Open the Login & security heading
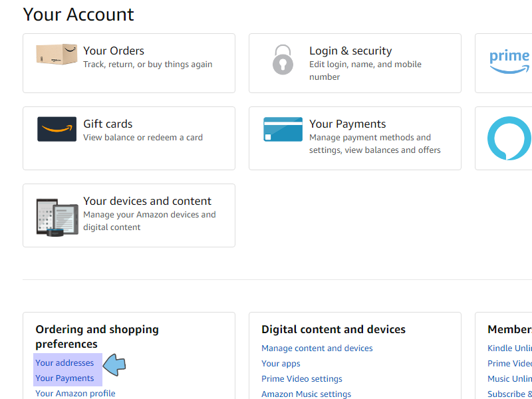532x399 pixels. pyautogui.click(x=350, y=51)
